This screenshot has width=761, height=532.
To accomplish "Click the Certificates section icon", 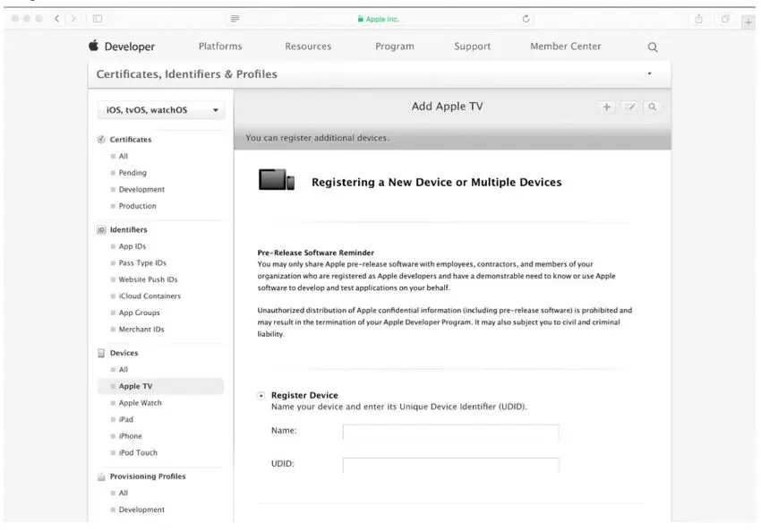I will click(101, 140).
